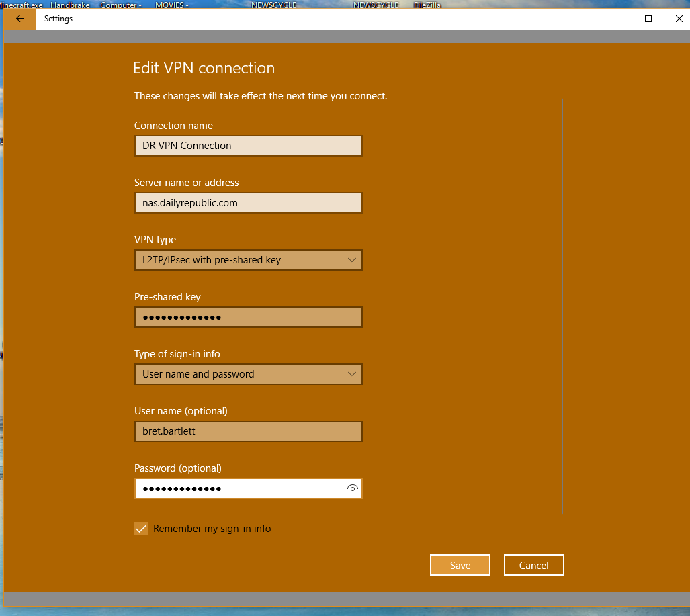Click the Settings title label

click(58, 18)
